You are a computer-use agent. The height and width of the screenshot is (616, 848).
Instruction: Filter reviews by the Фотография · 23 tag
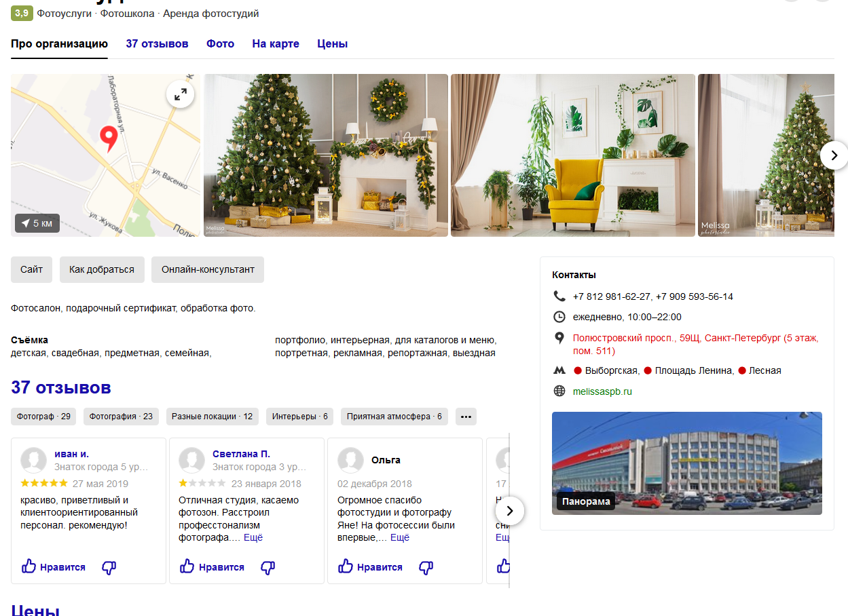pos(121,417)
